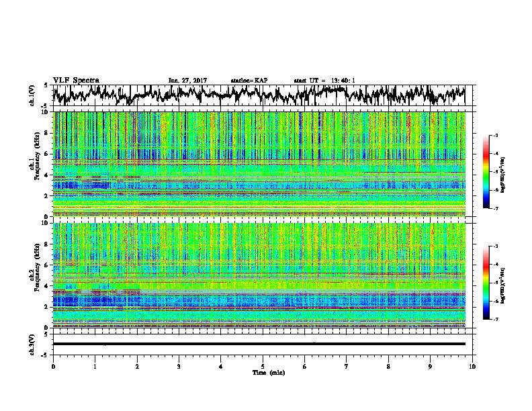Screen dimensions: 532x411
Task: Click the "-3" label on ch.1 color scale
Action: click(x=496, y=136)
